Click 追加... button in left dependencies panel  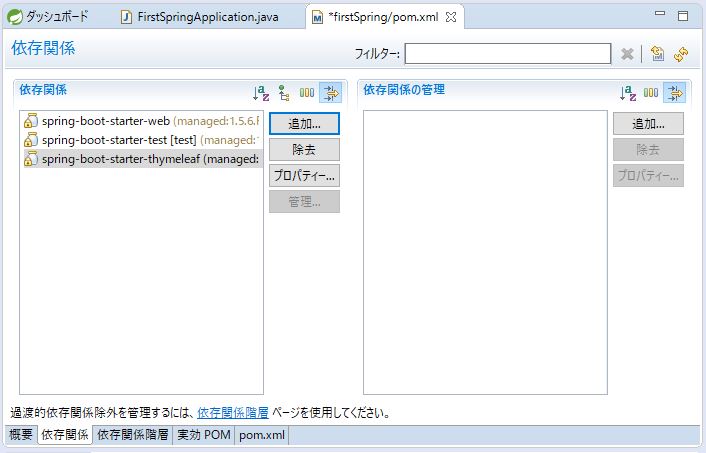(304, 123)
